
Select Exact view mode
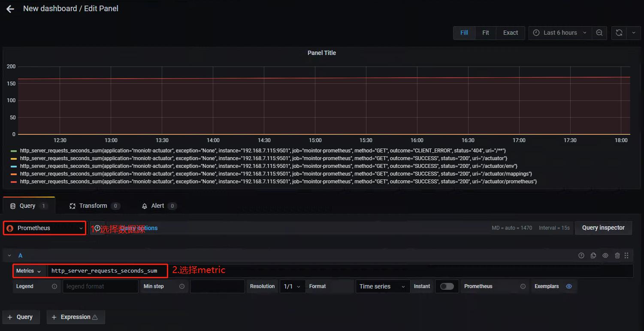pos(511,33)
